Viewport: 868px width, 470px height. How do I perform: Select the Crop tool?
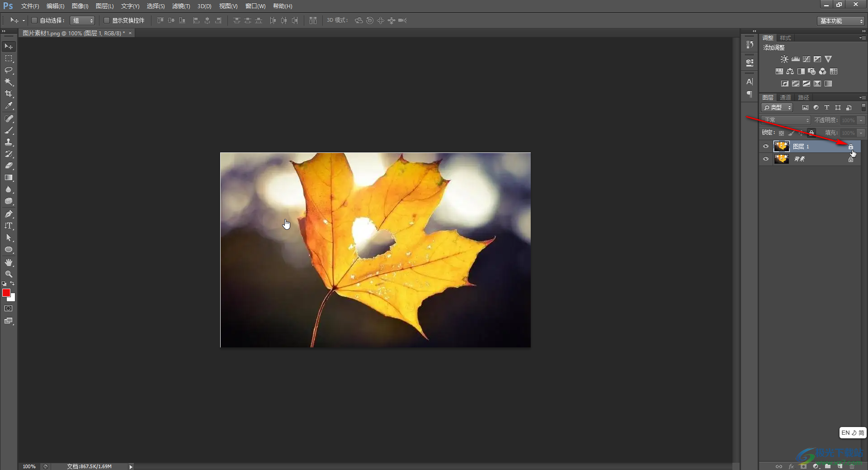click(9, 94)
